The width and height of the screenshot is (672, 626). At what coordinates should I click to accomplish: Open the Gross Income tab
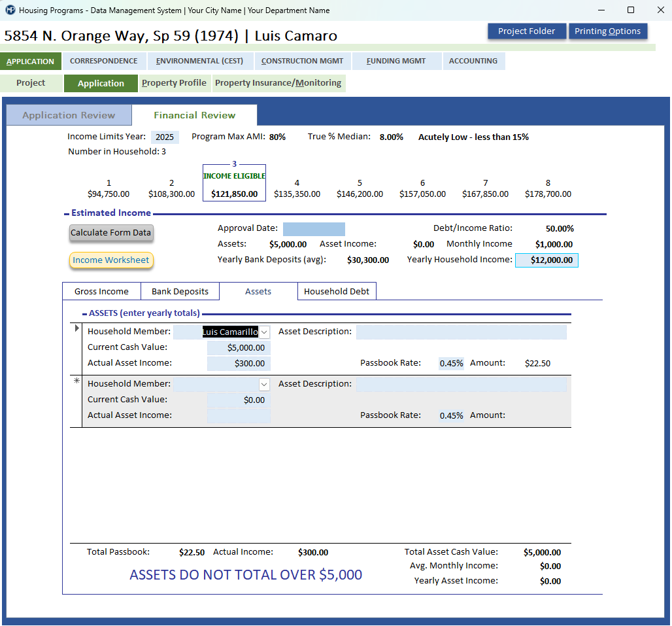click(x=101, y=291)
